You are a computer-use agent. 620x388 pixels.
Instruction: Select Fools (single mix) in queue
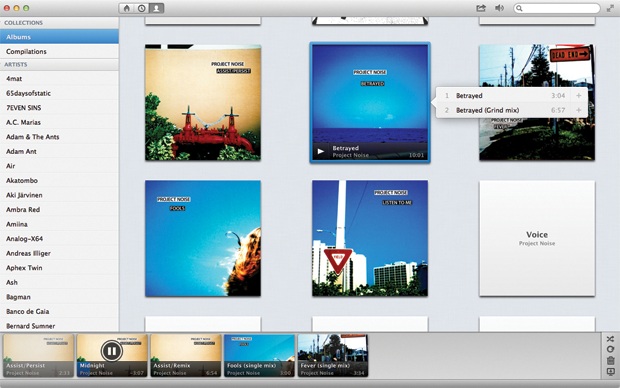259,355
